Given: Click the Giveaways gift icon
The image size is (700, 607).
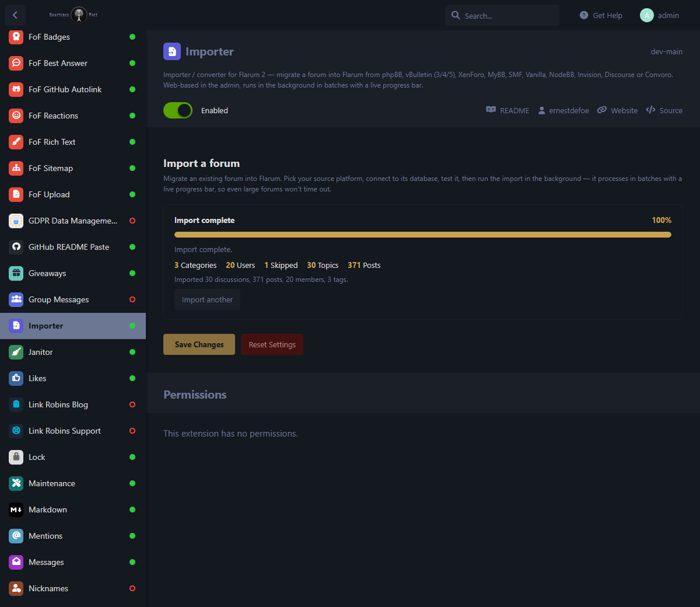Looking at the screenshot, I should pos(16,273).
